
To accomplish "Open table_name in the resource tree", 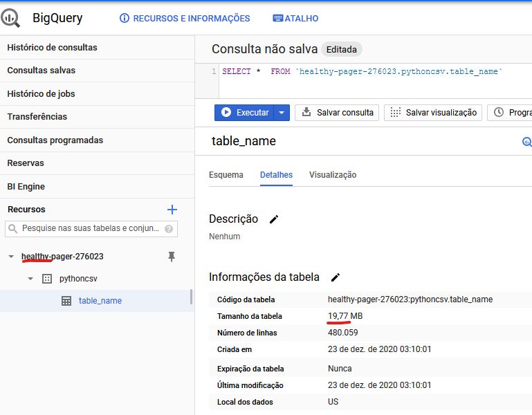I will 100,301.
